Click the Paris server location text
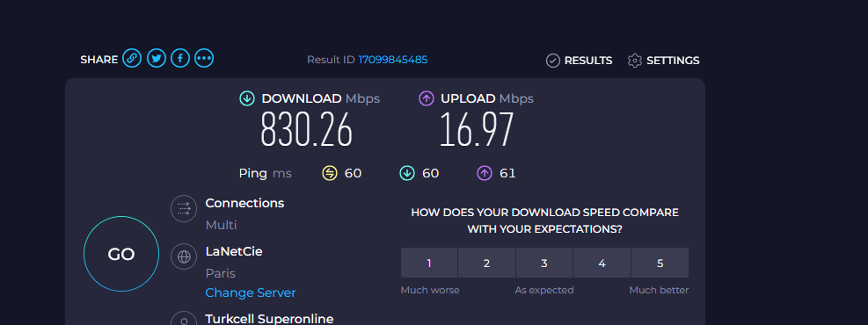868x325 pixels. [221, 273]
